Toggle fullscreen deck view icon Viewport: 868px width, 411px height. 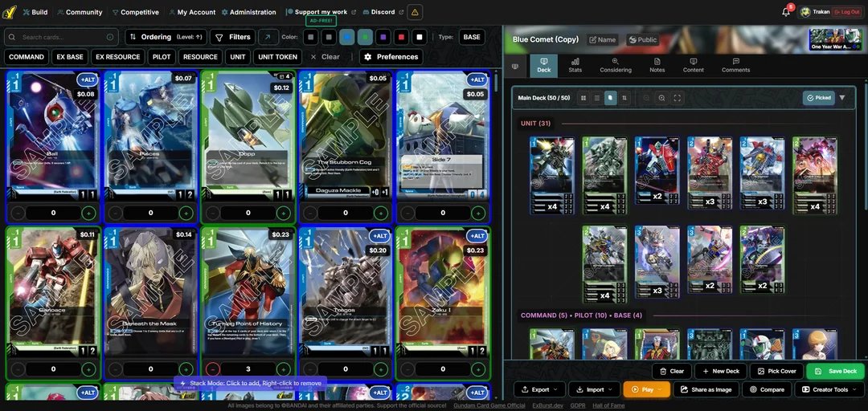[x=677, y=98]
